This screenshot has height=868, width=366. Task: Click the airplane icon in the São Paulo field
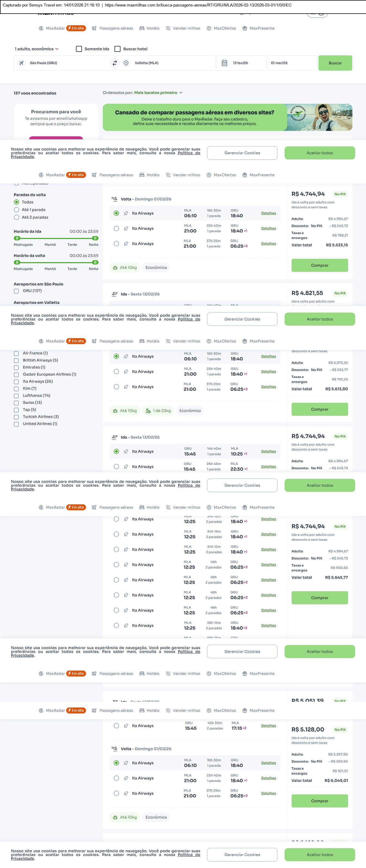[21, 63]
